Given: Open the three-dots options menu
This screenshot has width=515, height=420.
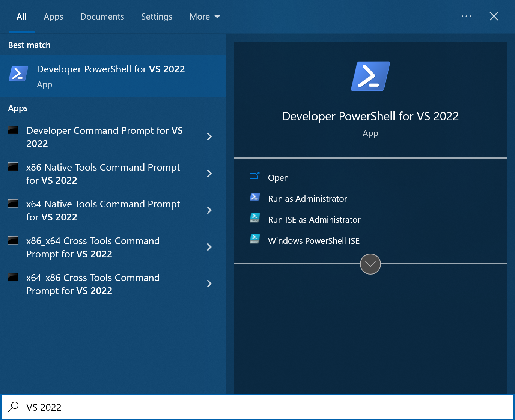Looking at the screenshot, I should [466, 16].
